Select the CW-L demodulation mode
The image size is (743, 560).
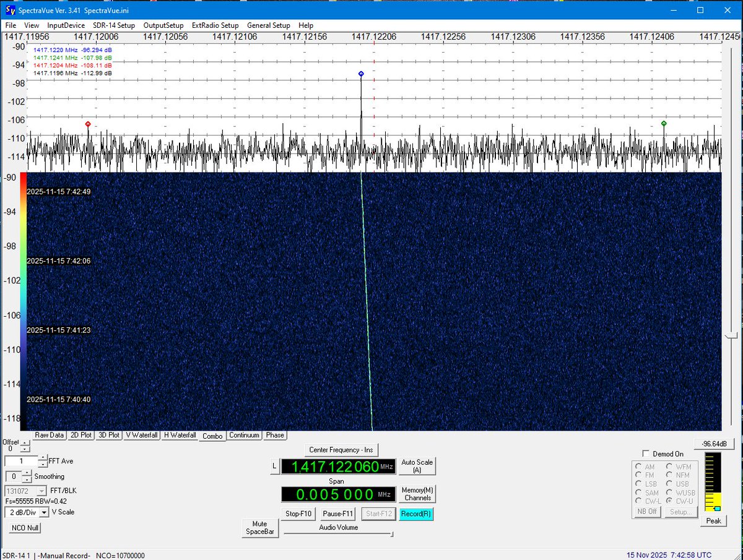[x=639, y=501]
